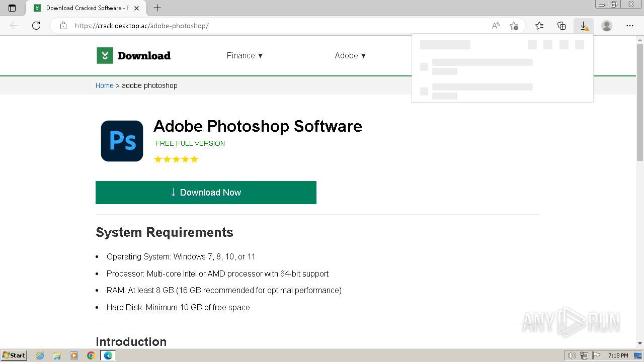Click FREE FULL VERSION text
Screen dimensions: 644x362
click(190, 143)
